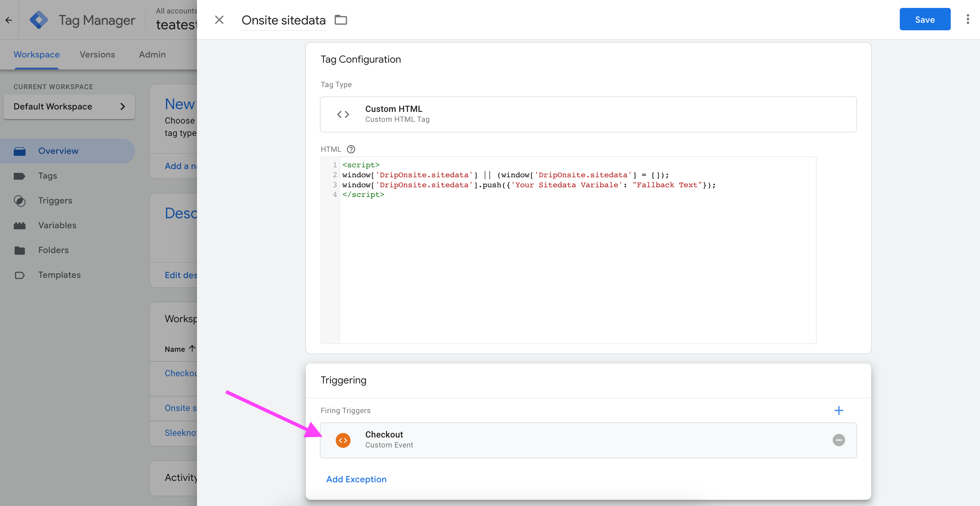The width and height of the screenshot is (980, 506).
Task: Click the Custom HTML code brackets icon
Action: tap(343, 114)
